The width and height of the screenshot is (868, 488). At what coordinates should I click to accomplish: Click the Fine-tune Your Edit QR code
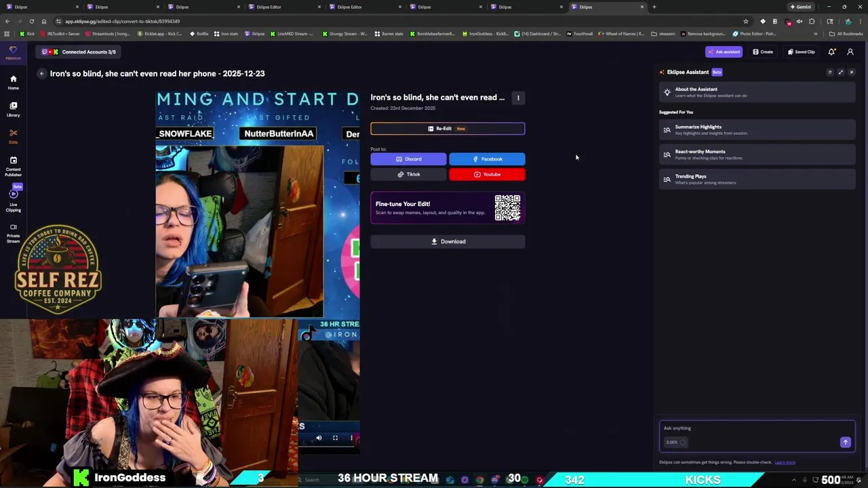[507, 208]
